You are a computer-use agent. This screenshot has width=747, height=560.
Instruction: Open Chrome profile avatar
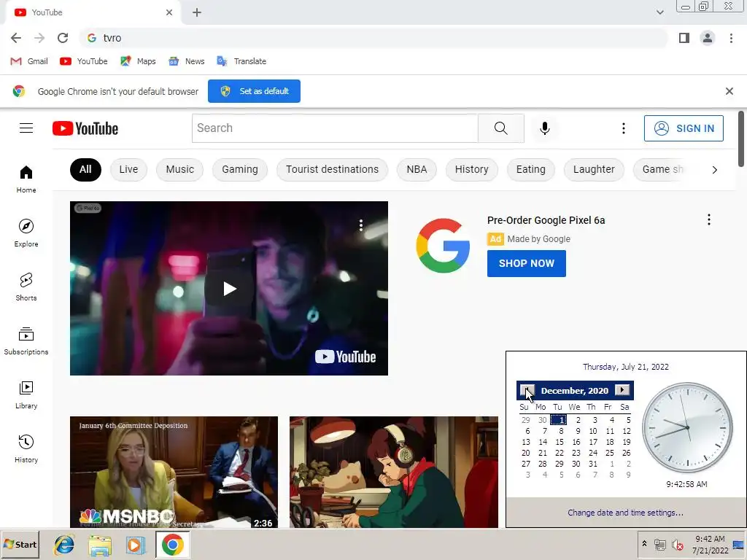[x=708, y=38]
